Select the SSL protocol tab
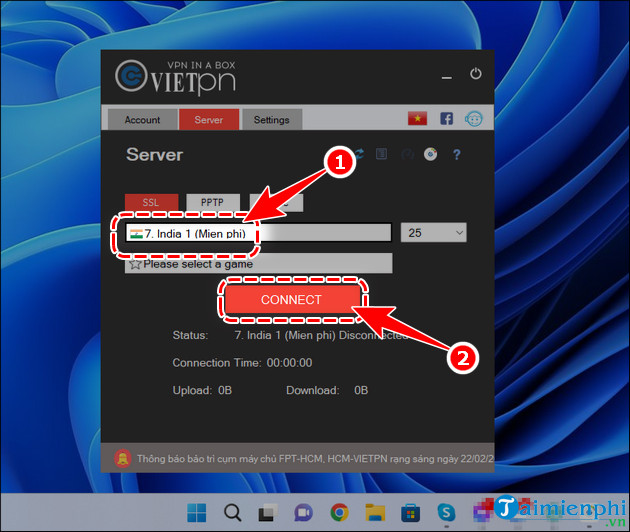Screen dimensions: 630x532 (151, 202)
